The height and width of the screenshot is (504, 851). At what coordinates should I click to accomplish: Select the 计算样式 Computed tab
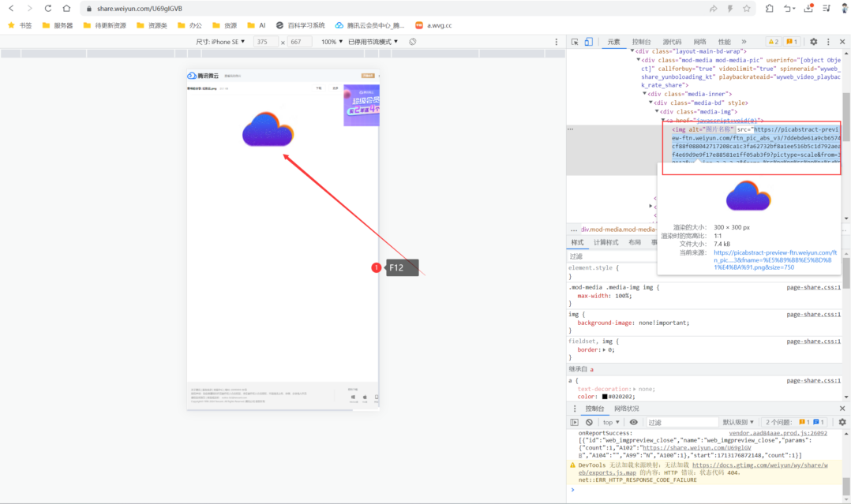[x=606, y=242]
